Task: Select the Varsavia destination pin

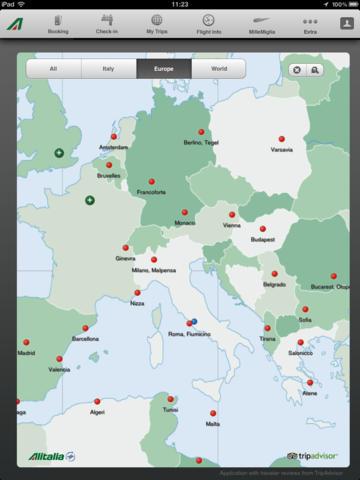Action: click(282, 139)
